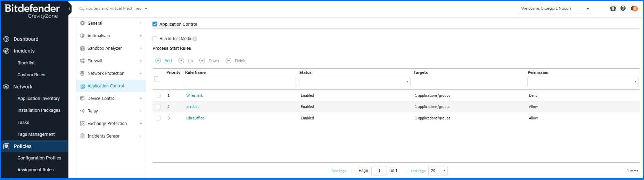Screen dimensions: 644x180
Task: Open Tags Management in sidebar
Action: click(36, 134)
